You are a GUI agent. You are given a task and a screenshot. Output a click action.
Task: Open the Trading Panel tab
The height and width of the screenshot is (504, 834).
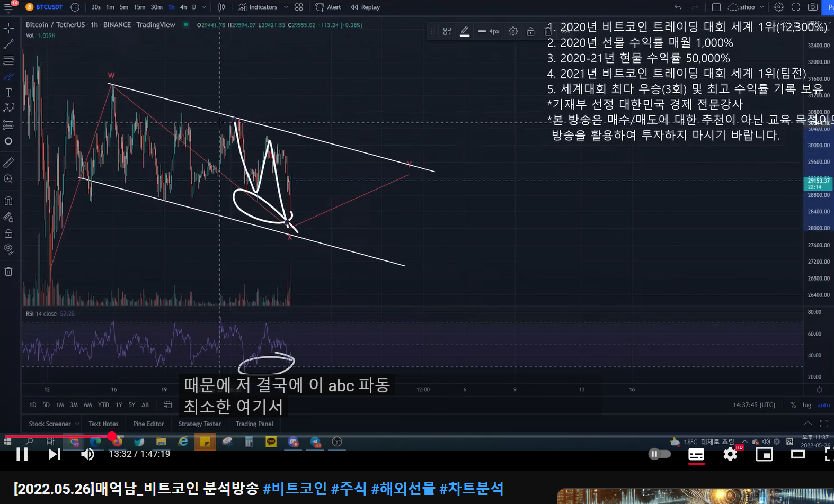tap(254, 424)
